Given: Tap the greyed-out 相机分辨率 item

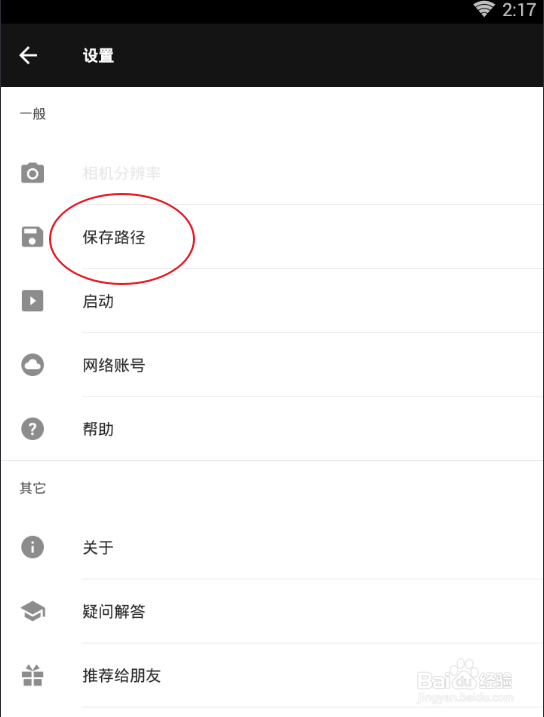Looking at the screenshot, I should point(272,173).
